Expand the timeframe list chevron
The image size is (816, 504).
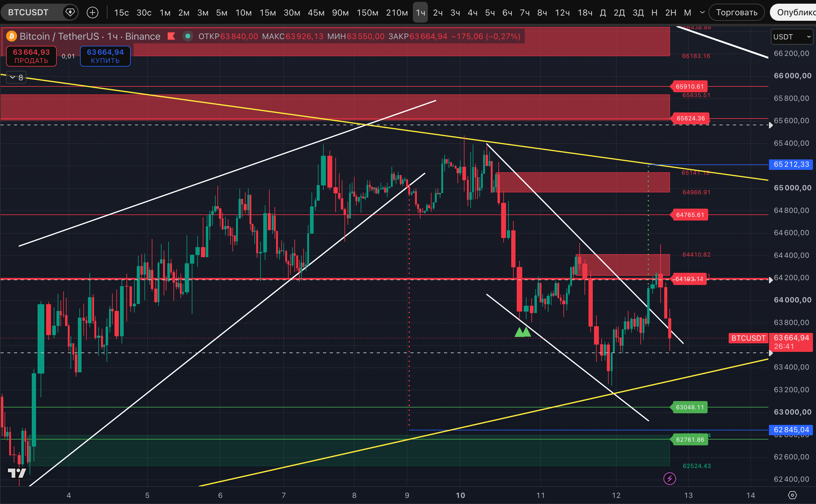click(702, 12)
